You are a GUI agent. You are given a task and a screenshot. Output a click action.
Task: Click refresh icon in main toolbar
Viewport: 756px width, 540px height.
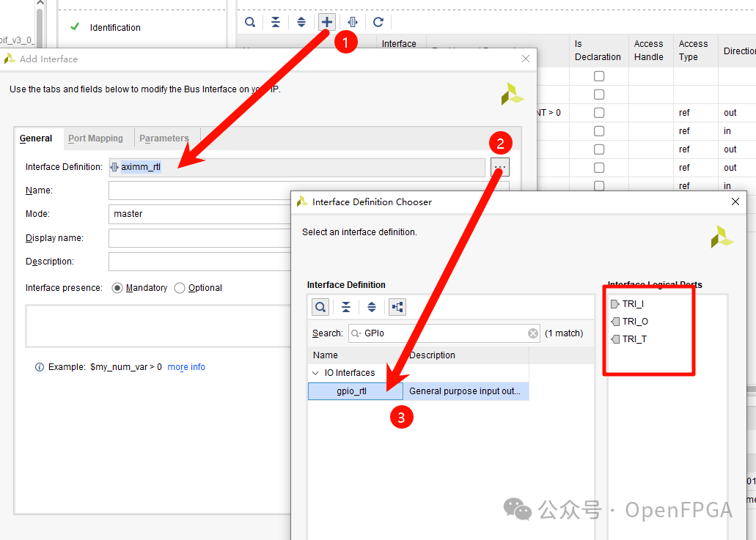[x=378, y=22]
